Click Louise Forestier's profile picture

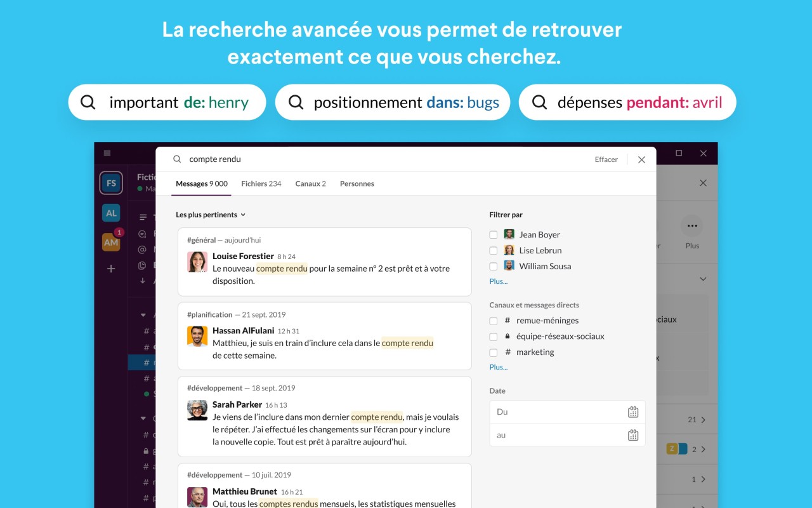197,262
